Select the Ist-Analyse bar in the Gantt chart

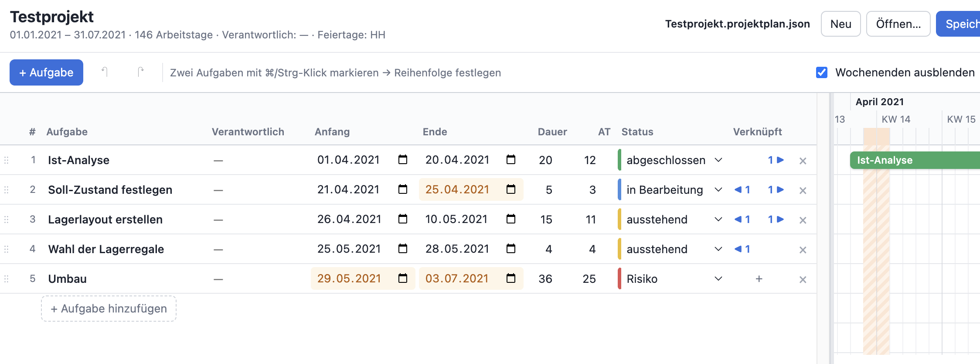(915, 160)
